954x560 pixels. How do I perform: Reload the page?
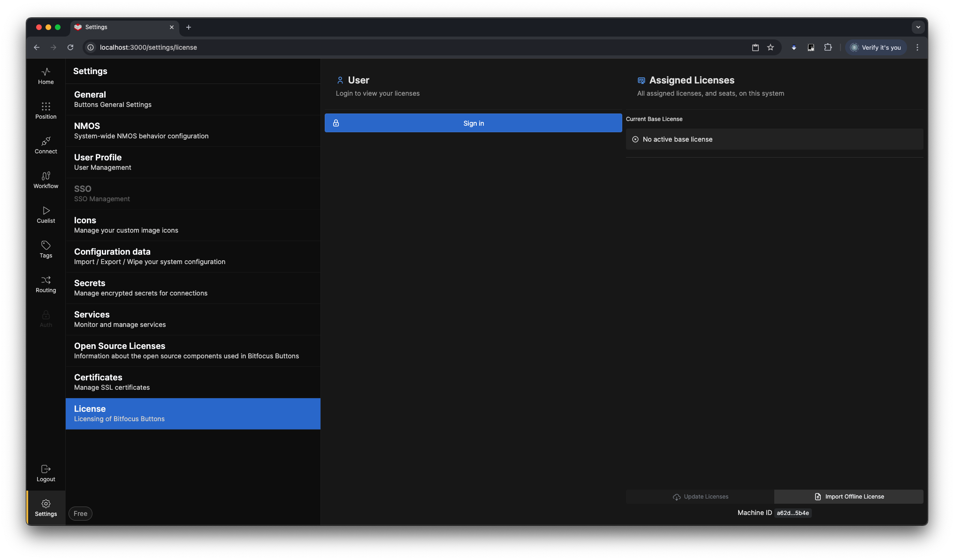tap(70, 47)
